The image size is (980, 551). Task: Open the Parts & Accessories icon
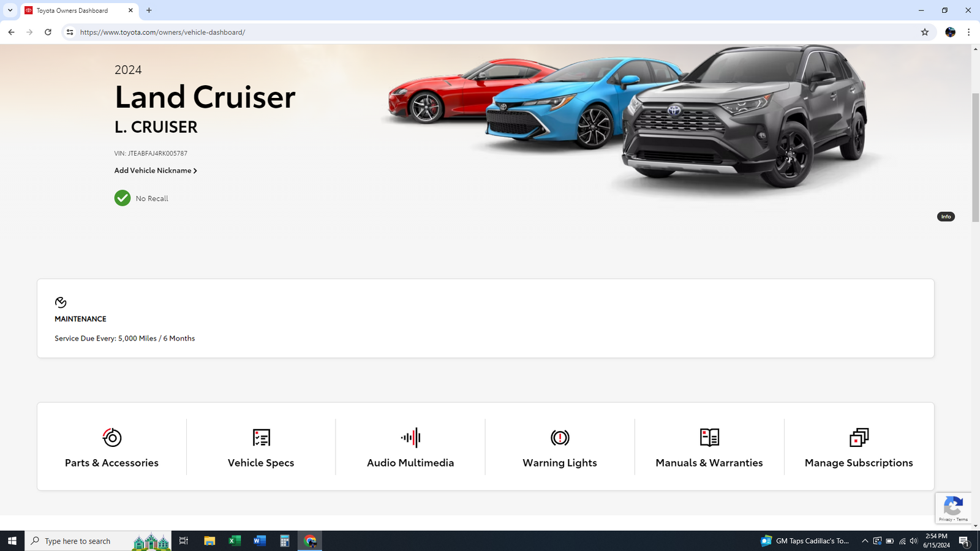point(112,437)
